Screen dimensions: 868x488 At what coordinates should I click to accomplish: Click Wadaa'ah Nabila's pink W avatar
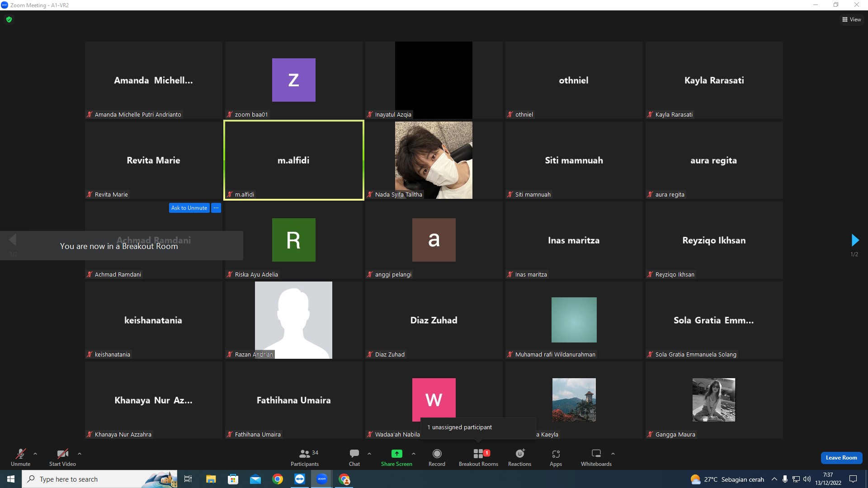coord(434,399)
